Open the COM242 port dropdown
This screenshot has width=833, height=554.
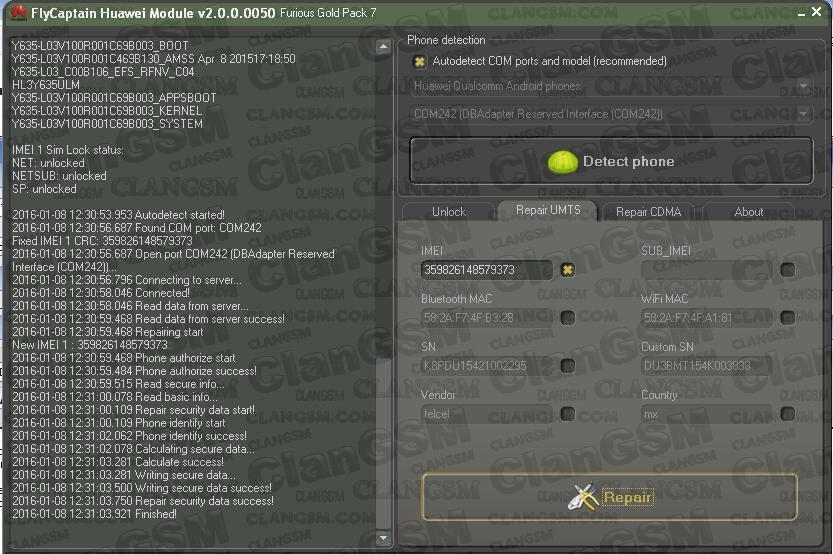[x=611, y=114]
